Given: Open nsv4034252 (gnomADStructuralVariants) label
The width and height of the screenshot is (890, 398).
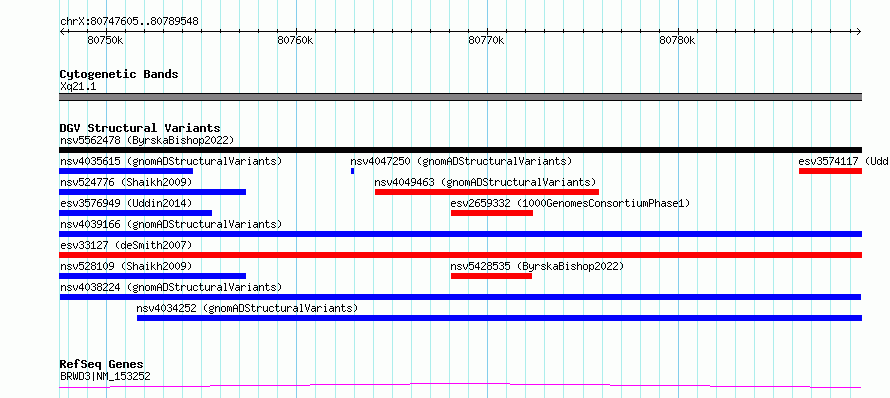Looking at the screenshot, I should pyautogui.click(x=247, y=308).
